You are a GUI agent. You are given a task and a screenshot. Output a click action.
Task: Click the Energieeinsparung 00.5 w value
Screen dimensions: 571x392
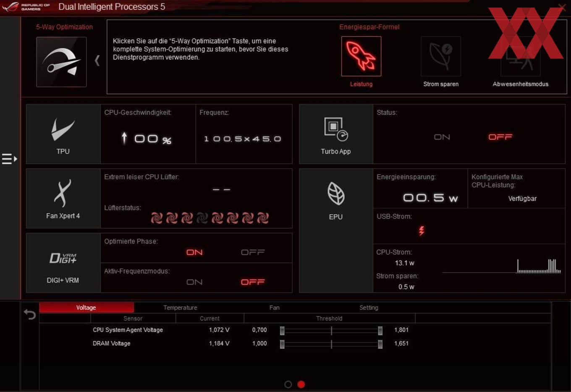click(x=430, y=198)
